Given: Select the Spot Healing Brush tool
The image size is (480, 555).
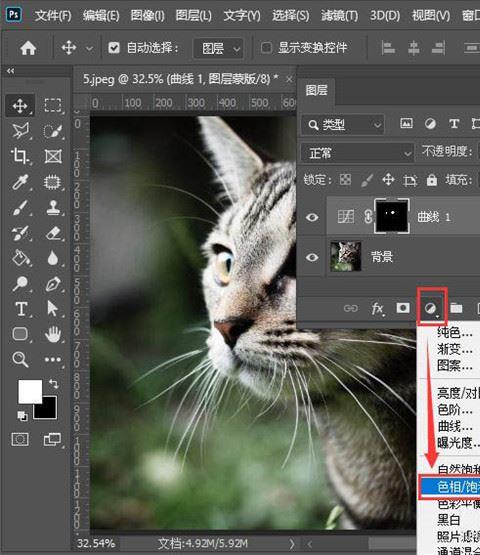Looking at the screenshot, I should click(x=53, y=182).
